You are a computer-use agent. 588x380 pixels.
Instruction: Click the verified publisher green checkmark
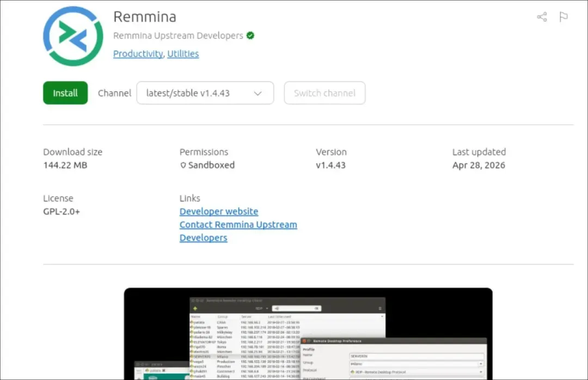pyautogui.click(x=250, y=35)
